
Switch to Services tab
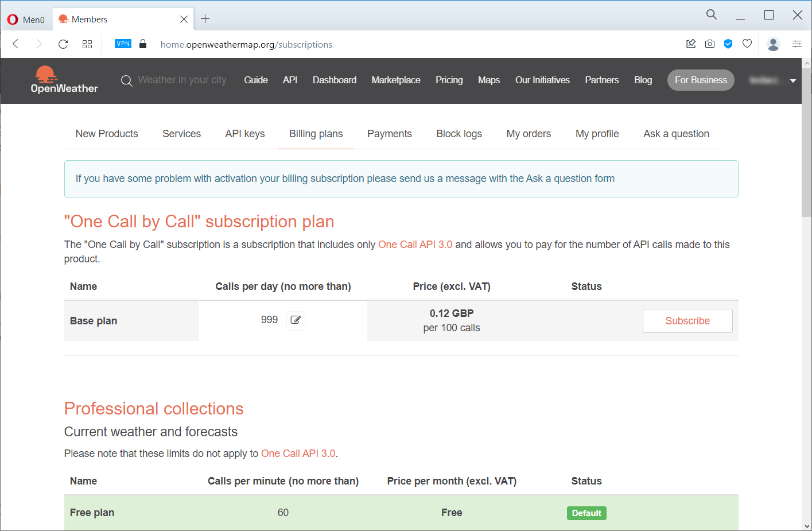point(181,134)
